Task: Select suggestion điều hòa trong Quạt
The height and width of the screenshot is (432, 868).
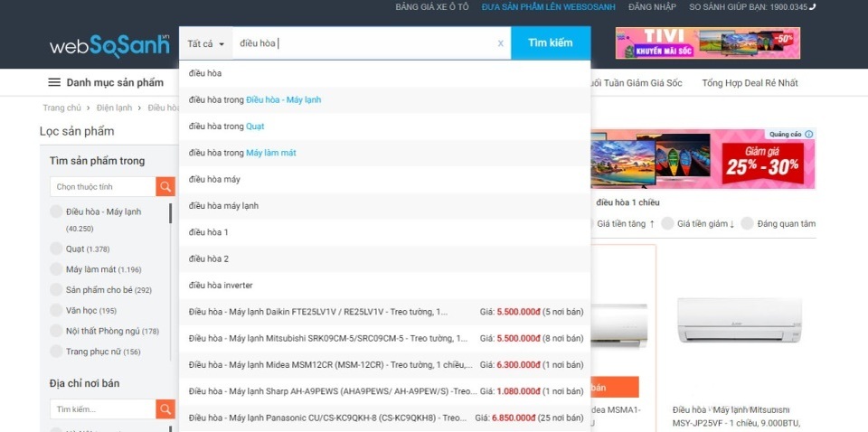Action: click(x=385, y=127)
